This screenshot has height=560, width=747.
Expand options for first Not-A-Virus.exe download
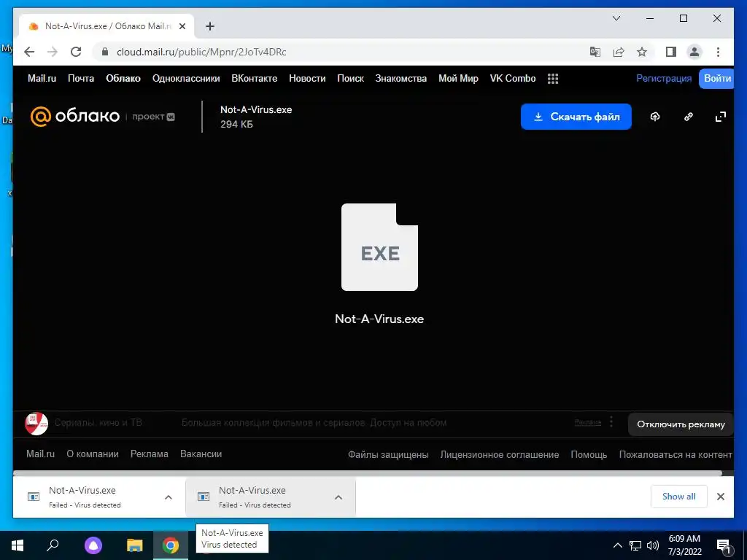coord(169,497)
